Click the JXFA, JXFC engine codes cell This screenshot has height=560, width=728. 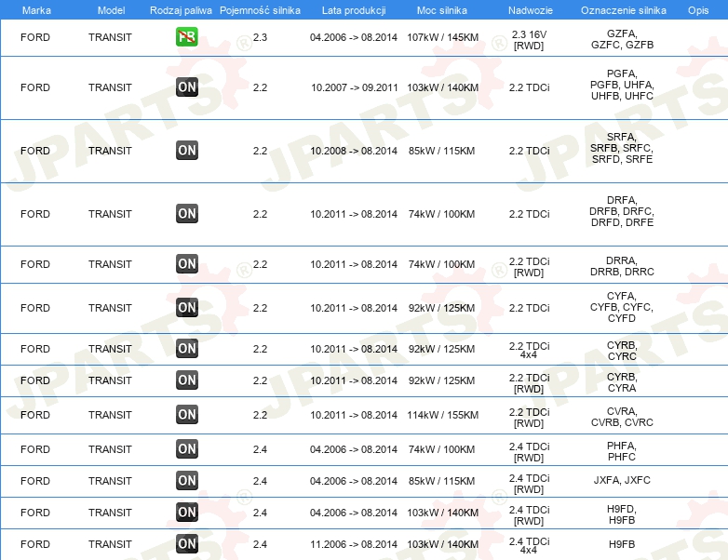pos(622,480)
